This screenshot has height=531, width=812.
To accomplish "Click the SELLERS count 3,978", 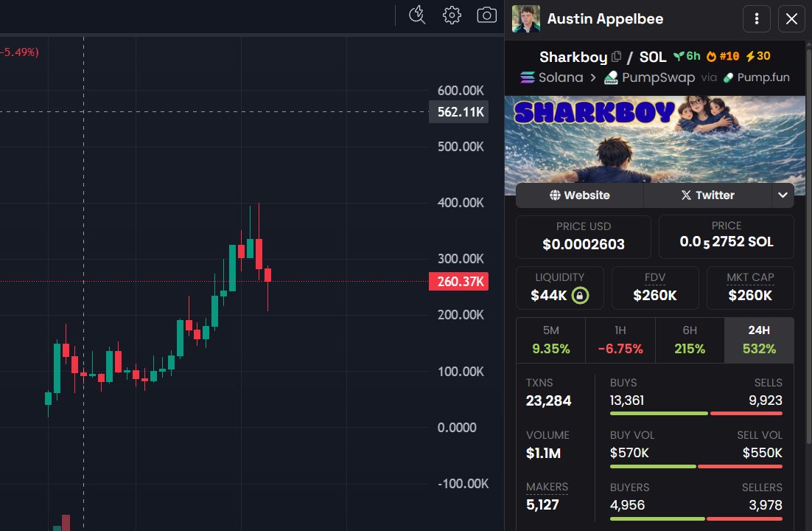I will pyautogui.click(x=766, y=505).
